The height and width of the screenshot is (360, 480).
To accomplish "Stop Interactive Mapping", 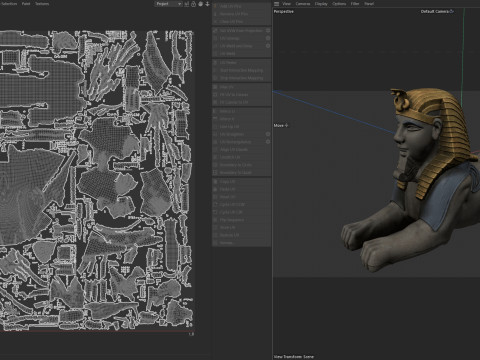I will point(242,78).
